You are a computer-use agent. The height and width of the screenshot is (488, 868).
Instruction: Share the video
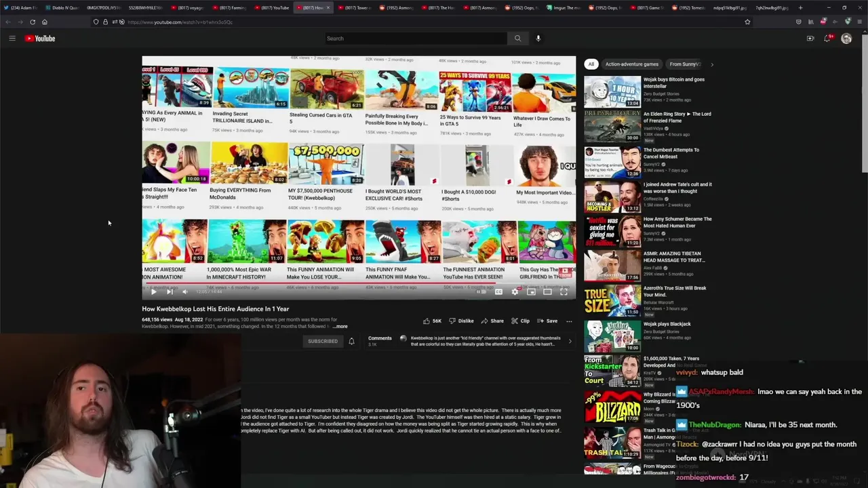492,321
